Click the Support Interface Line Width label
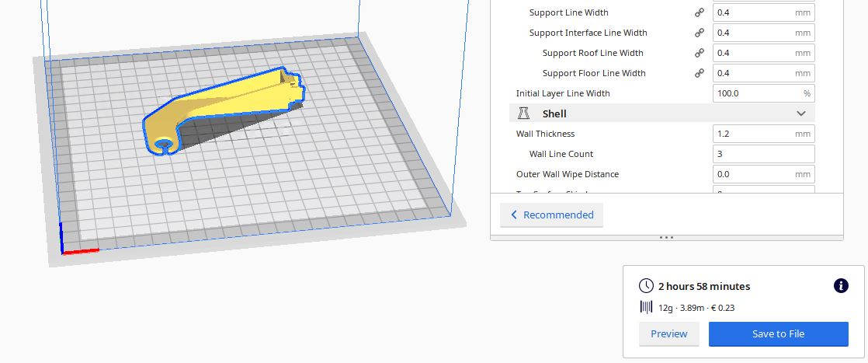This screenshot has height=363, width=868. (x=588, y=33)
